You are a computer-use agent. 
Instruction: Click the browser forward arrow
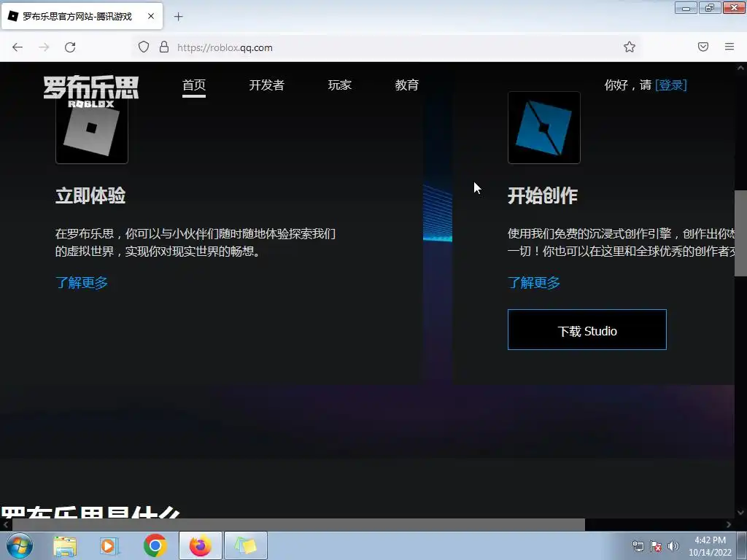(x=44, y=47)
